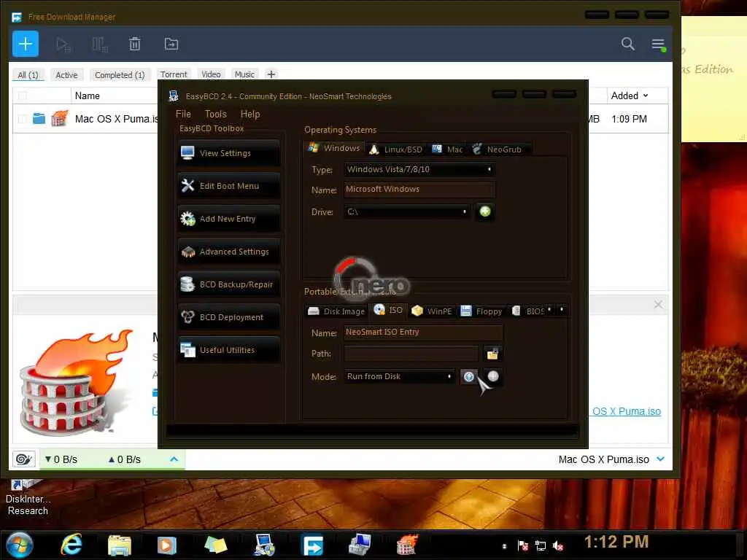This screenshot has height=560, width=747.
Task: Click the blue help icon beside Mode
Action: [469, 377]
